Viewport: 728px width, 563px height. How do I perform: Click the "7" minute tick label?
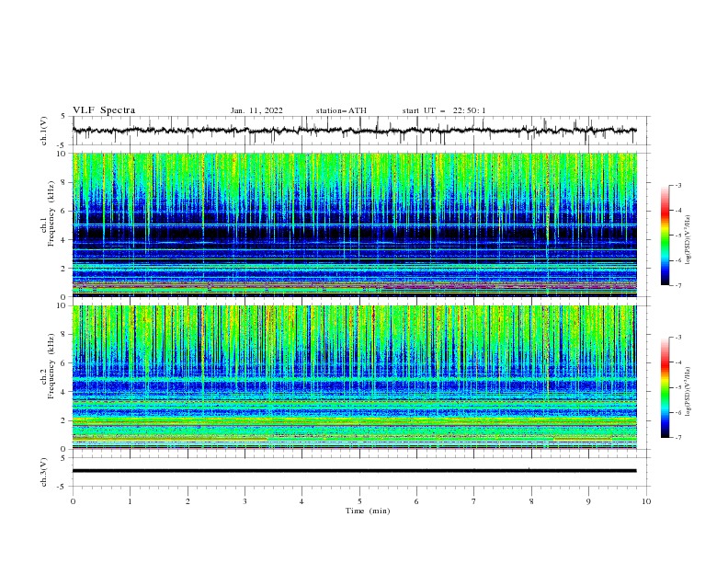pos(474,501)
